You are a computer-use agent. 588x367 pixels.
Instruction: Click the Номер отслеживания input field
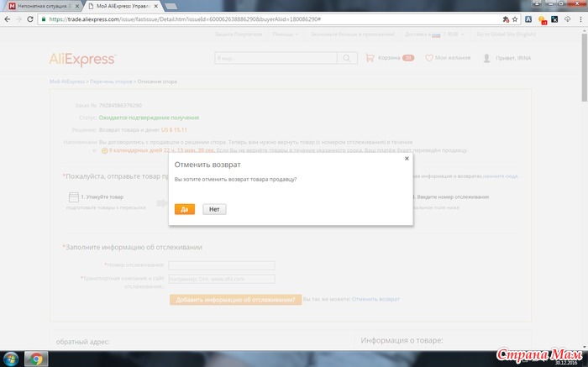221,265
